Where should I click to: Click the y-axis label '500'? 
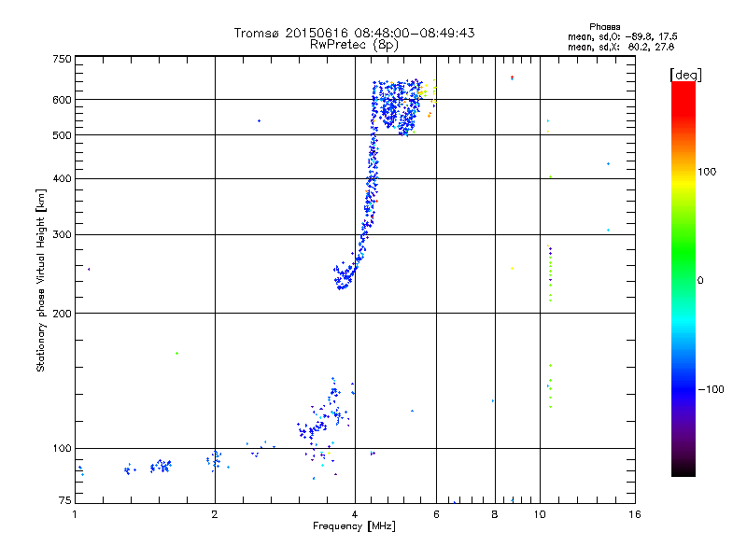coord(63,135)
